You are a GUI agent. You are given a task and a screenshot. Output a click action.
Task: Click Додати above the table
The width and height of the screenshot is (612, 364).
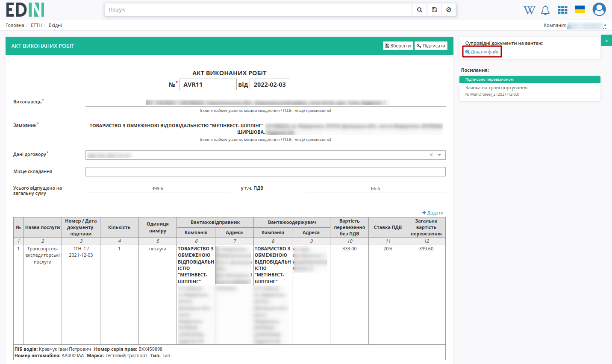coord(433,213)
